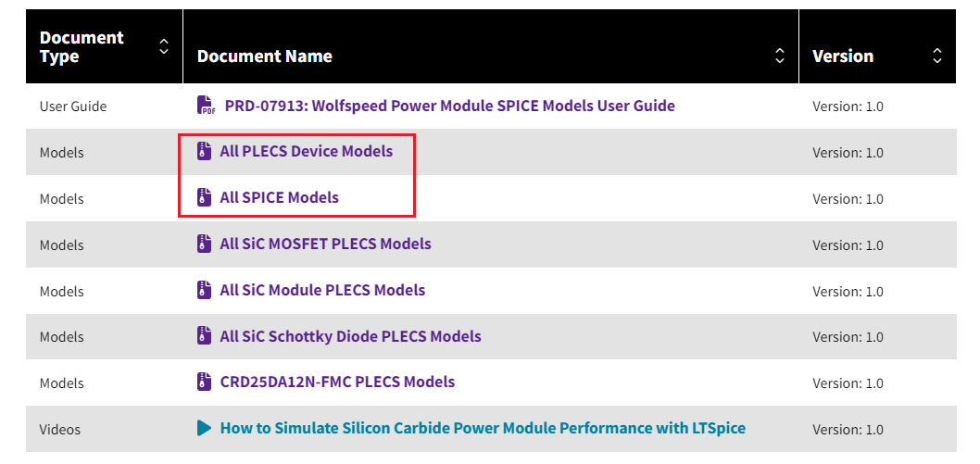Download the All SPICE Models file

pos(279,197)
